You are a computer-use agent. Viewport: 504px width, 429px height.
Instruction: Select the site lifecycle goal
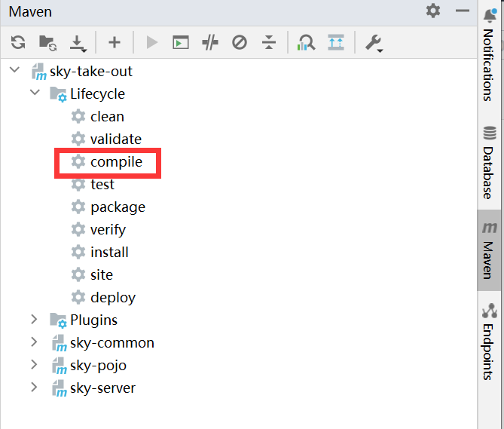(92, 275)
